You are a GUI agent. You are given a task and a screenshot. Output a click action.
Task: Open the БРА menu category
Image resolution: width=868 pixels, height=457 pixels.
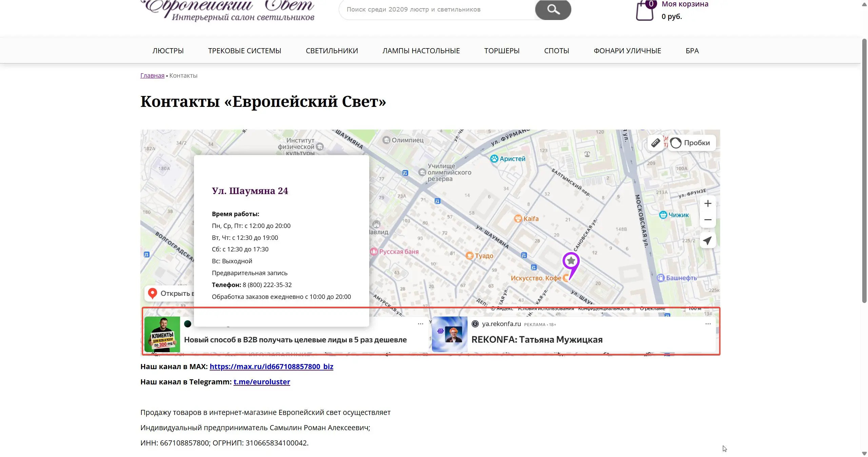click(692, 51)
